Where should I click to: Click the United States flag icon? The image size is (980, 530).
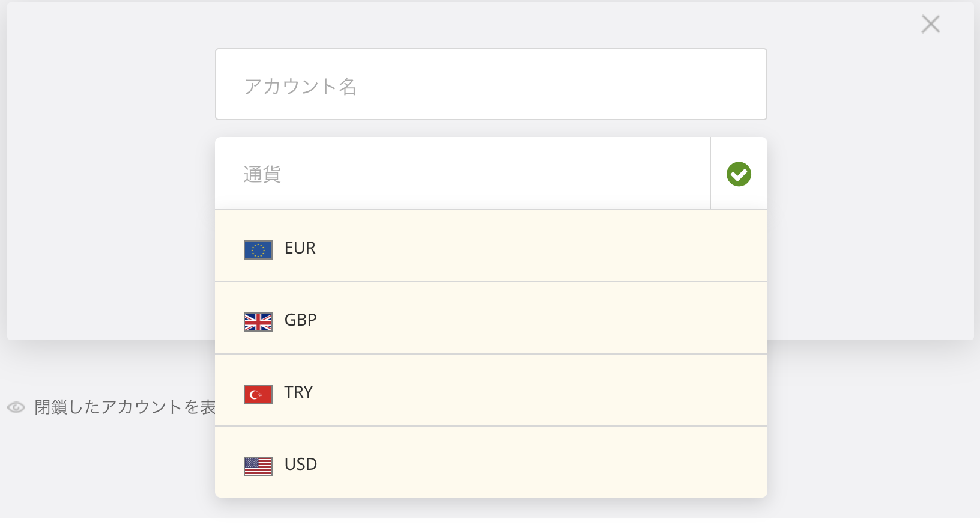[258, 466]
